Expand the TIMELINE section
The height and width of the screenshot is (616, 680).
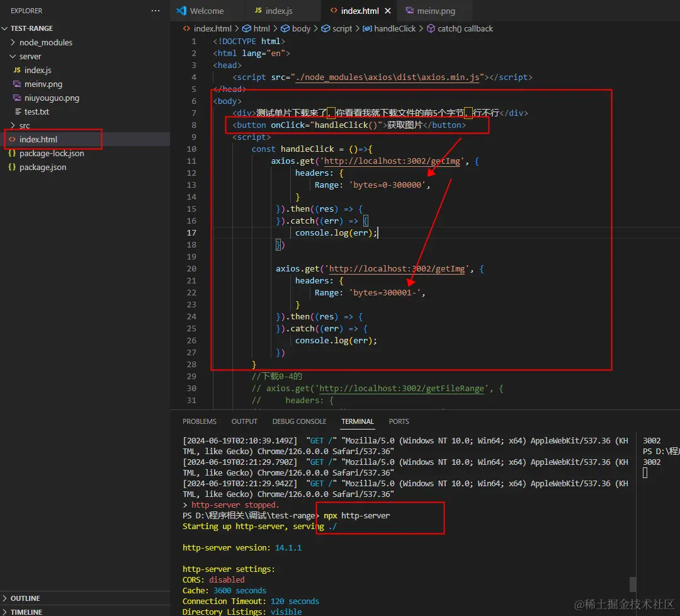pyautogui.click(x=5, y=612)
